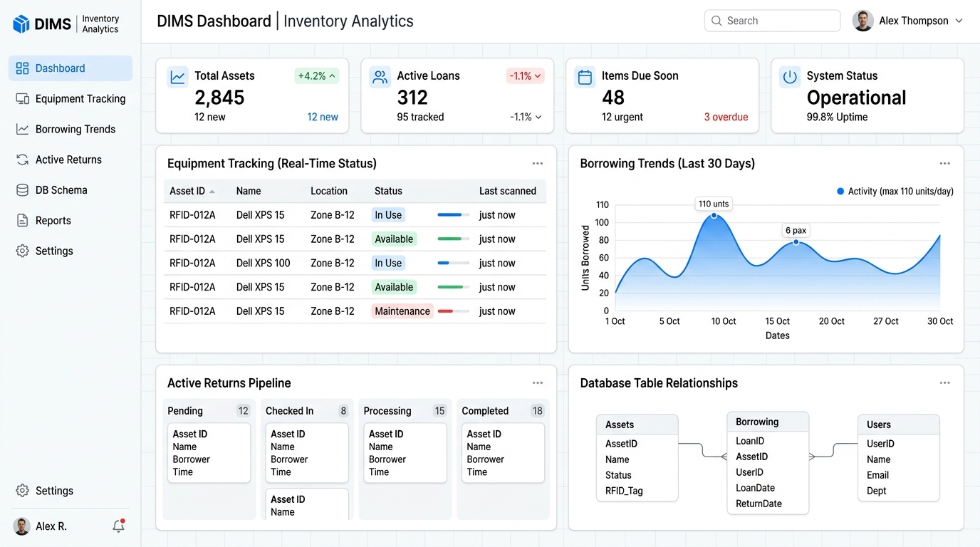Go to Borrowing Trends sidebar item

71,130
